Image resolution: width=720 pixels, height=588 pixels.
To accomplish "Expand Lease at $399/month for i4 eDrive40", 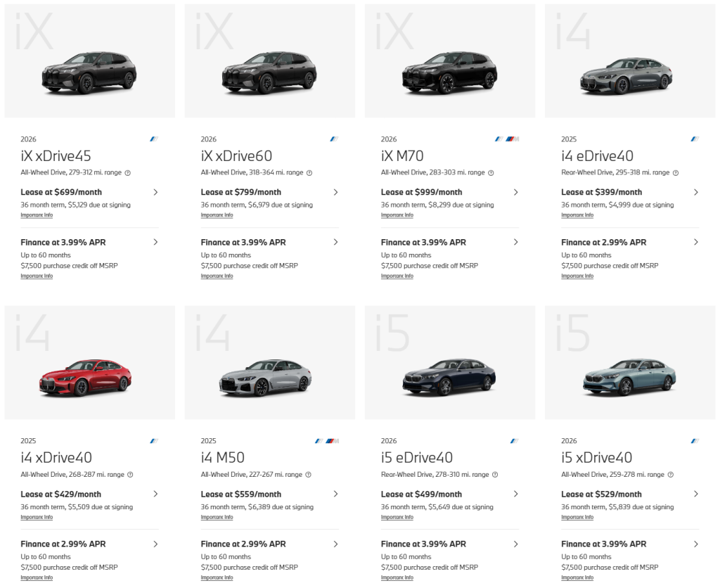I will point(696,192).
